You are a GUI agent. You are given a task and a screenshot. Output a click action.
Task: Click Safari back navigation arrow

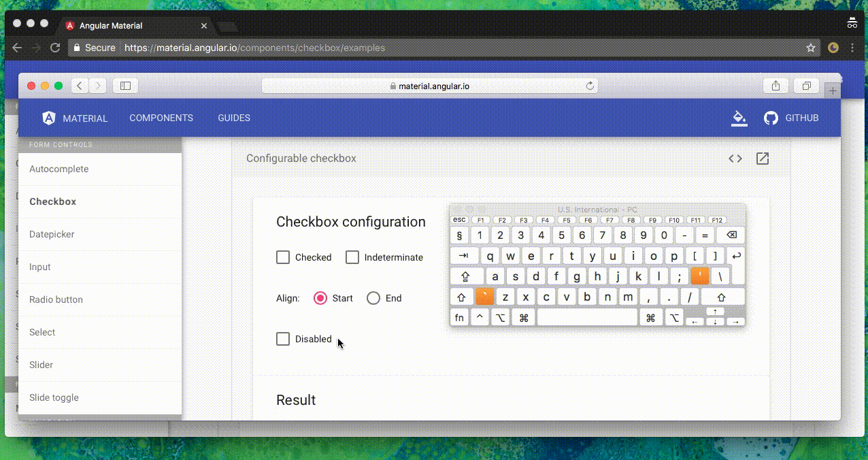(x=80, y=86)
